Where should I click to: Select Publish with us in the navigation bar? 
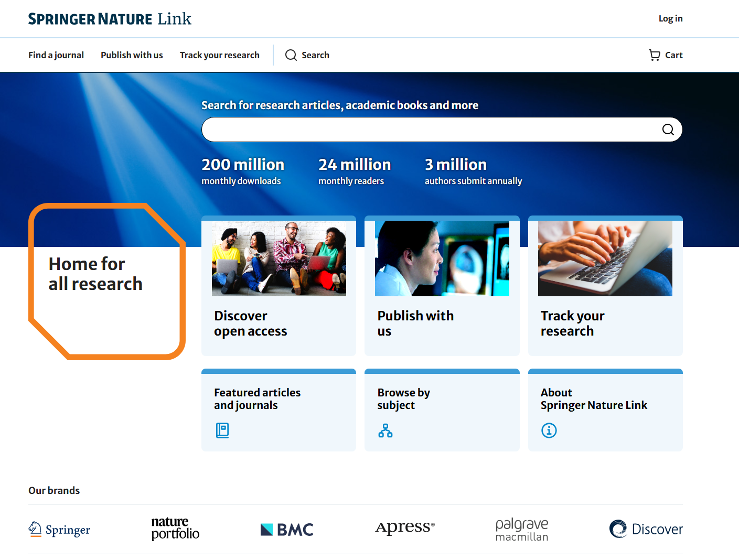[x=132, y=55]
